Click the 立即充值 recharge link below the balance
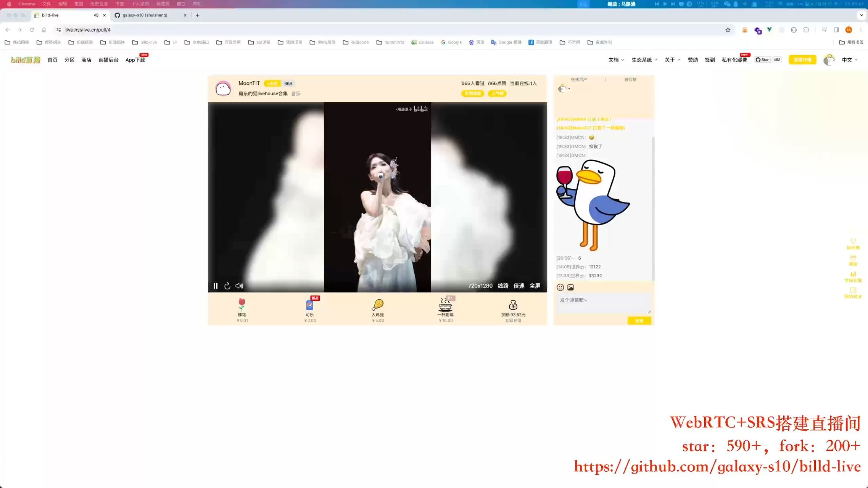The image size is (868, 488). (x=514, y=321)
